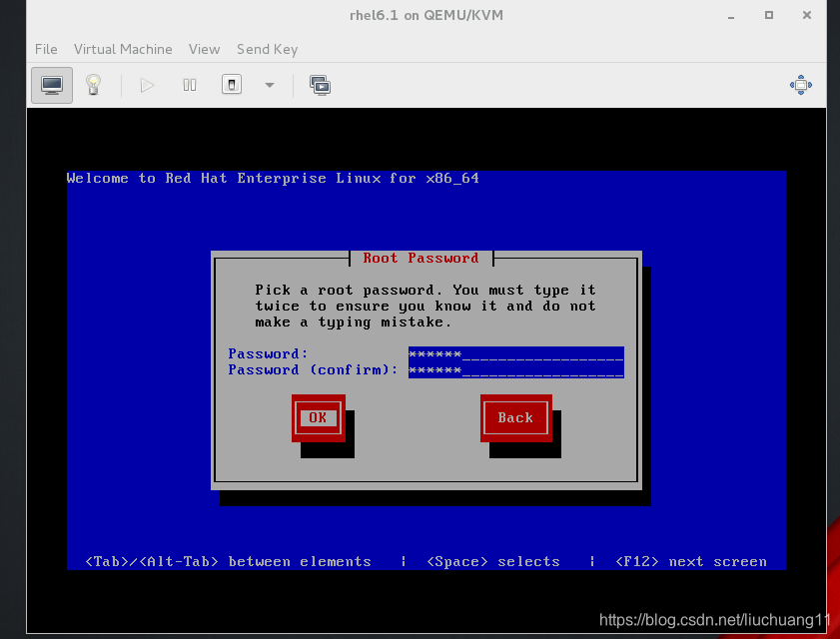Screen dimensions: 840x639
Task: Click the 'rhel6.1 on QEMU/KVM' window title
Action: (x=426, y=15)
